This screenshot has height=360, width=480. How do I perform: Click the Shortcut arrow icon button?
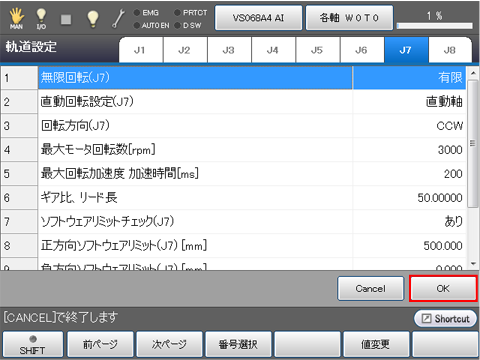445,318
